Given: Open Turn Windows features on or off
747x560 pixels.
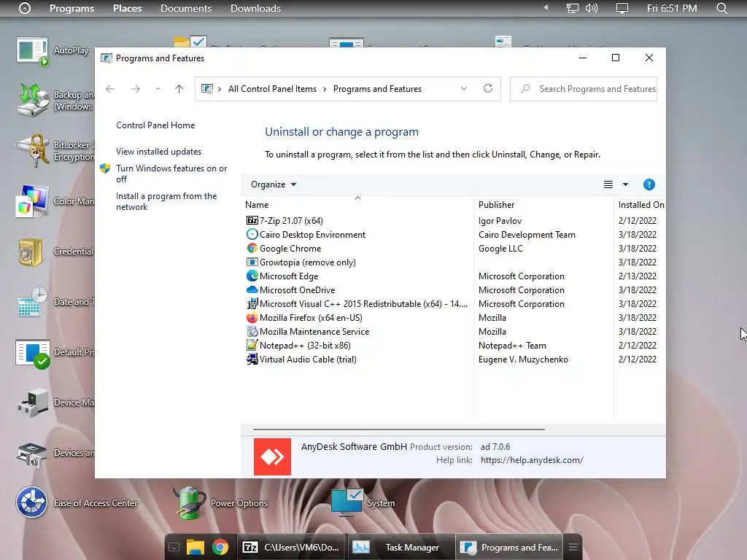Looking at the screenshot, I should (x=171, y=174).
